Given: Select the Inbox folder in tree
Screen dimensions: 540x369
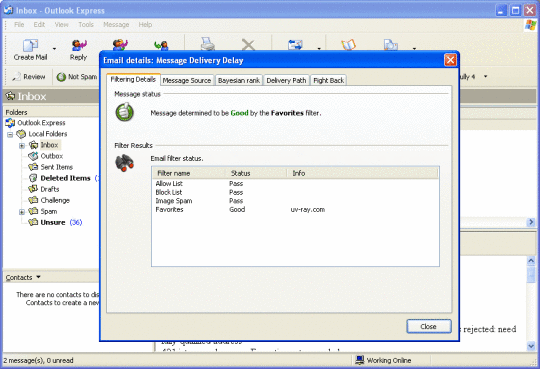Looking at the screenshot, I should tap(49, 145).
